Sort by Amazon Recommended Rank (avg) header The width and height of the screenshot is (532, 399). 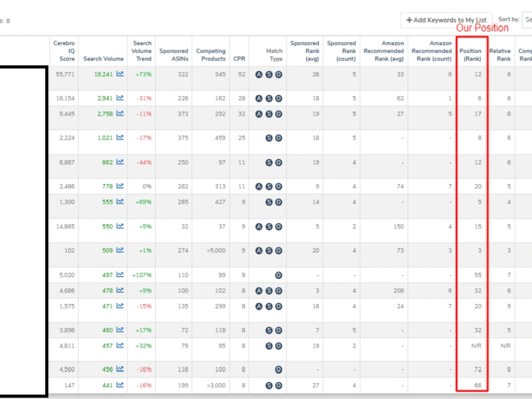[384, 51]
